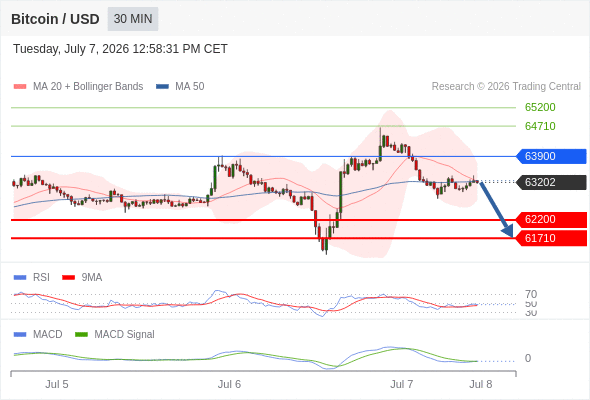Click the Bitcoin / USD title
The image size is (590, 400).
pyautogui.click(x=55, y=19)
